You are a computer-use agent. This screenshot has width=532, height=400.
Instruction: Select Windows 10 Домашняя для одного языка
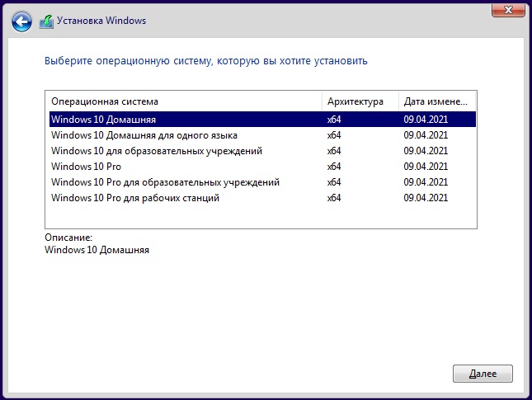[262, 135]
